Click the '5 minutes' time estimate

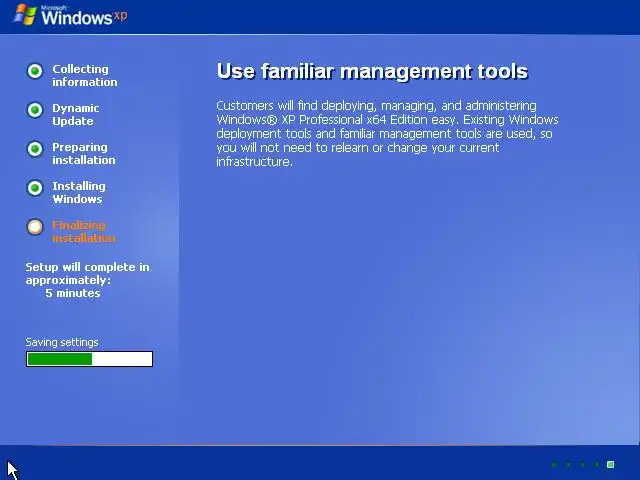(73, 293)
